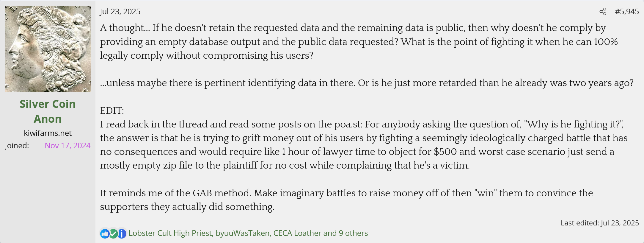
Task: Click the share icon beside post number
Action: point(603,12)
